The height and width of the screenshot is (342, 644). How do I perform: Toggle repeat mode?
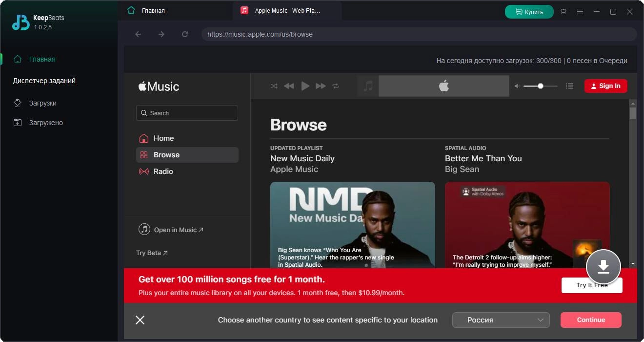point(336,86)
